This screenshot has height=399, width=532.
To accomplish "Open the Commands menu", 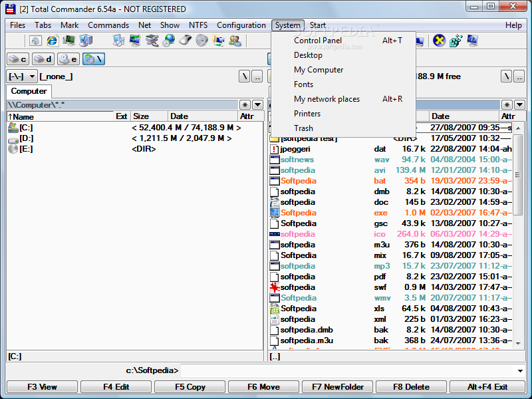I will (108, 25).
